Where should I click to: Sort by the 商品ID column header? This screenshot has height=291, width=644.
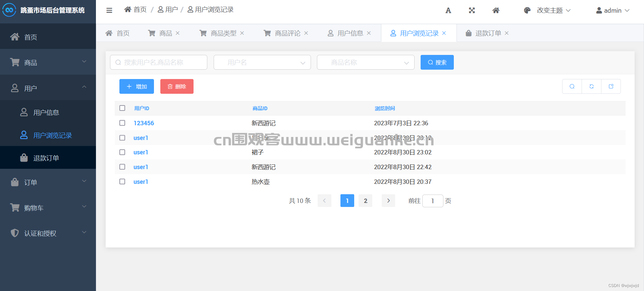pos(260,108)
